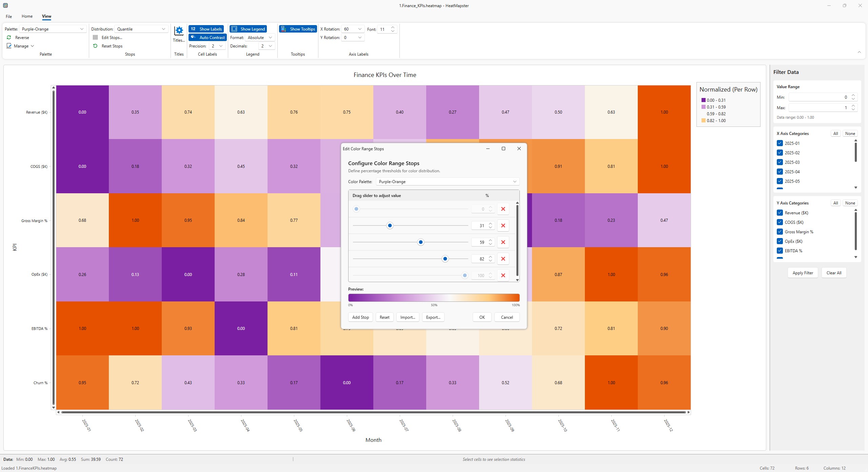
Task: Delete the 59 color stop with red X
Action: click(x=503, y=242)
